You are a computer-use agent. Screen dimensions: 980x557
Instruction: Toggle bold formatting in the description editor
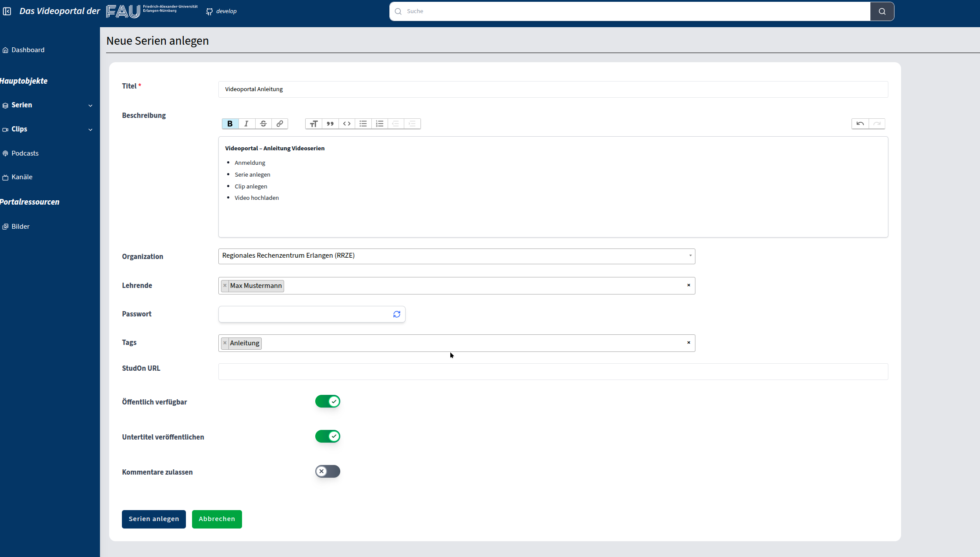pyautogui.click(x=230, y=124)
